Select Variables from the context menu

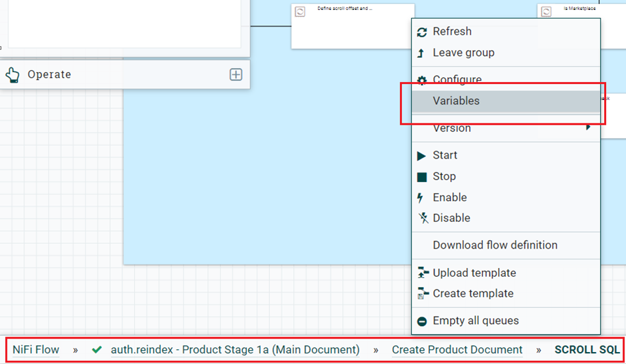456,101
